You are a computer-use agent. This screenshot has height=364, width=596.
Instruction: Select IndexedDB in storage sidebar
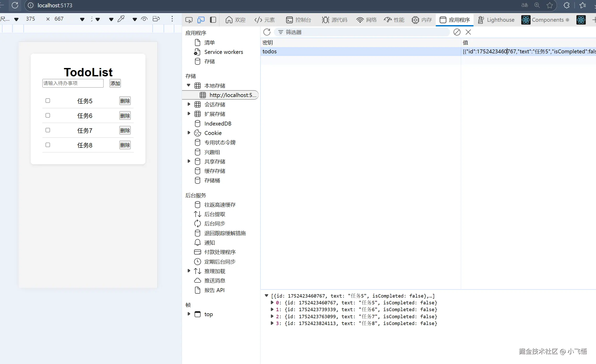coord(218,123)
